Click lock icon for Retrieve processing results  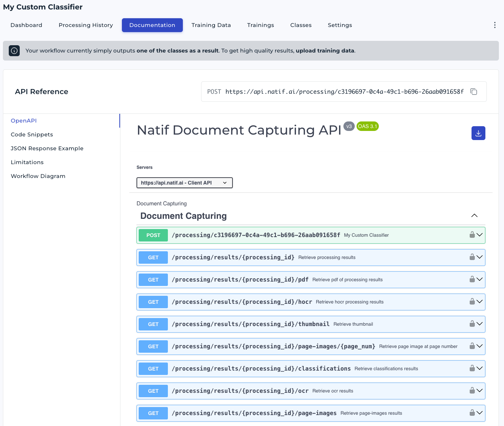(472, 257)
